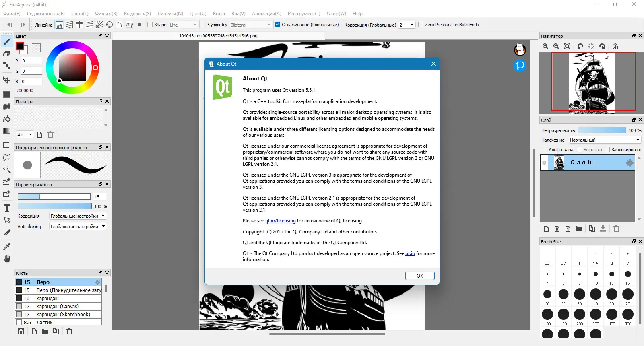Screen dimensions: 644x346
Task: Delete the selected layer
Action: (x=616, y=229)
